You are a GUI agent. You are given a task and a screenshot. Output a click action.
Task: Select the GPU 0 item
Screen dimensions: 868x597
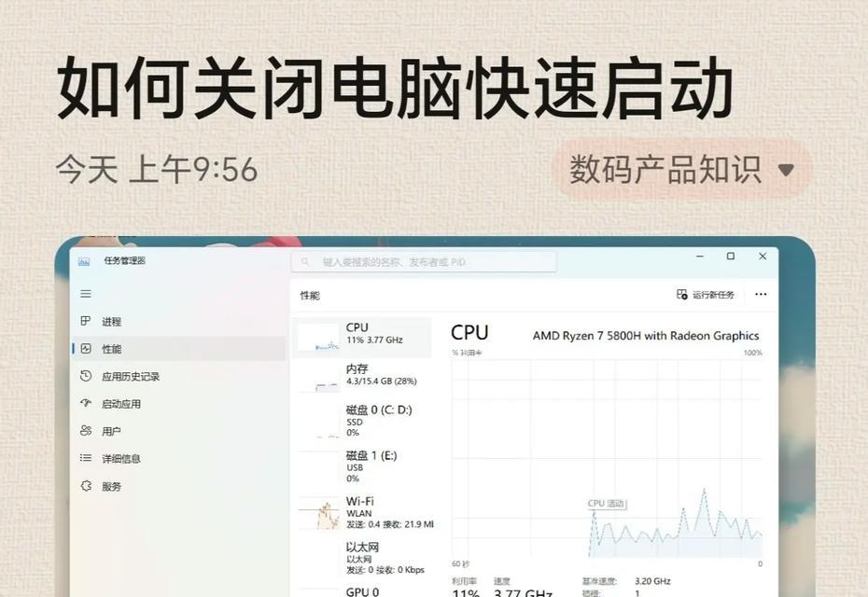coord(362,590)
